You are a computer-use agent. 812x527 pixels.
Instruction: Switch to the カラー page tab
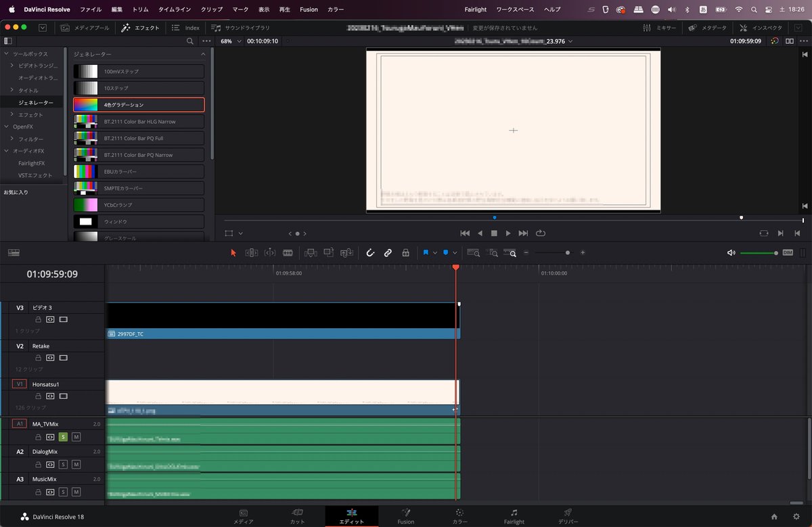pos(459,516)
